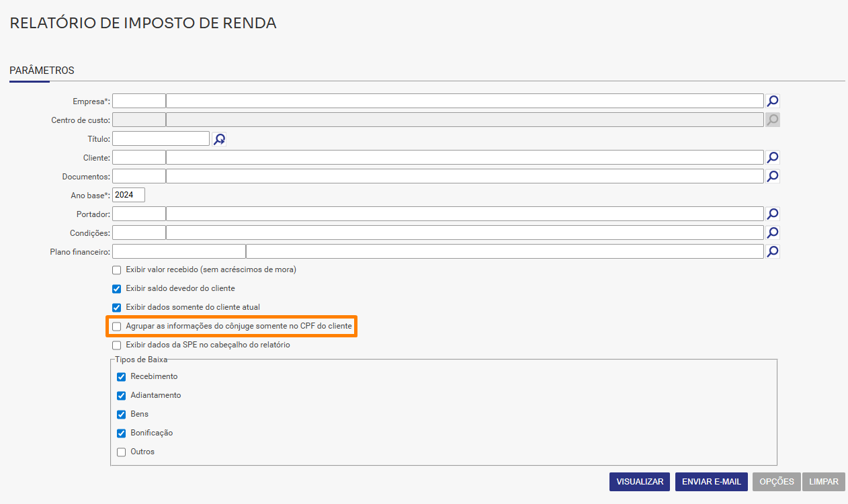Focus the Portador code field

[x=139, y=214]
